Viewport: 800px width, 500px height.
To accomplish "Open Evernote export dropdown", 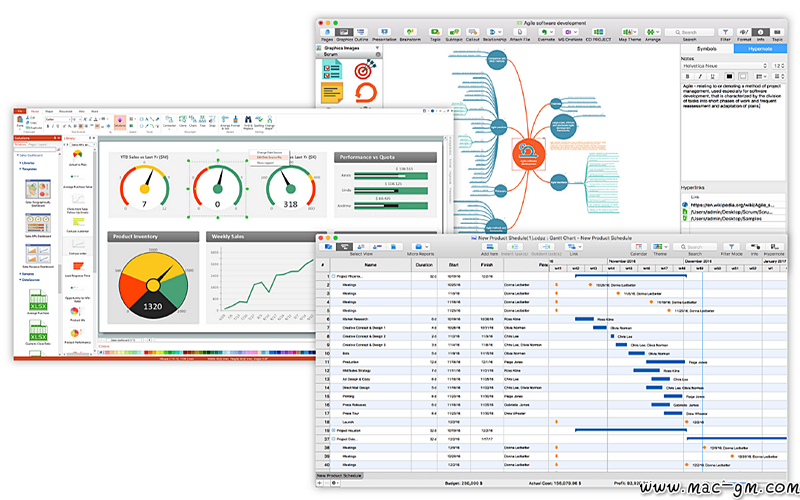I will [x=546, y=32].
